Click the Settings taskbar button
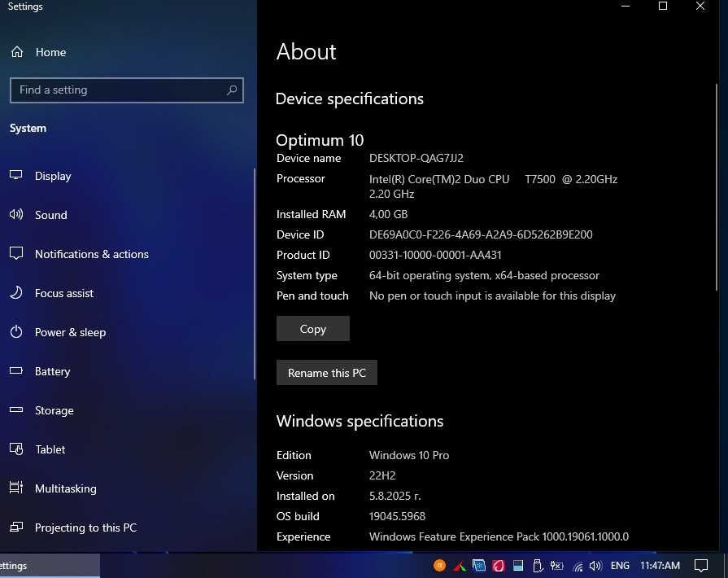Screen dimensions: 728x578 (50, 566)
